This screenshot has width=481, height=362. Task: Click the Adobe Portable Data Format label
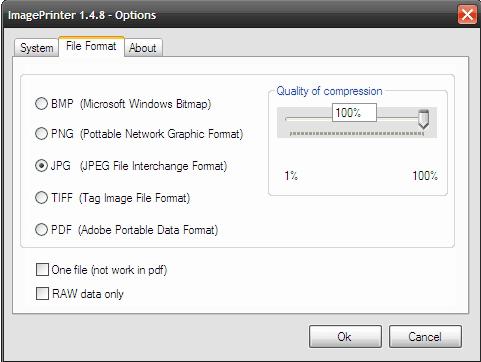pyautogui.click(x=148, y=230)
